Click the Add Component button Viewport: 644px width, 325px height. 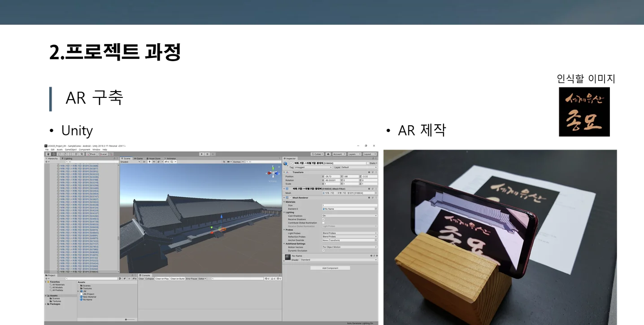330,268
